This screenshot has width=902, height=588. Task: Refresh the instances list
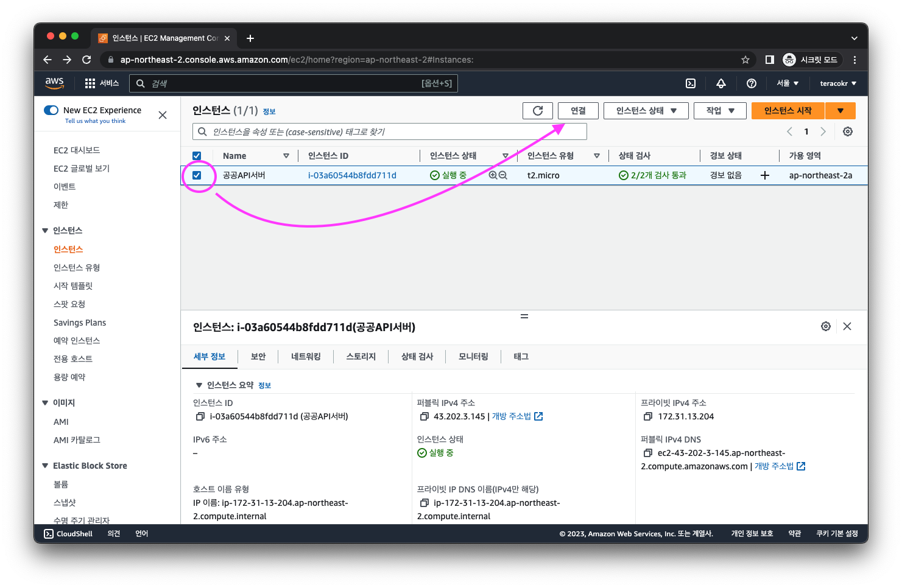(x=538, y=110)
